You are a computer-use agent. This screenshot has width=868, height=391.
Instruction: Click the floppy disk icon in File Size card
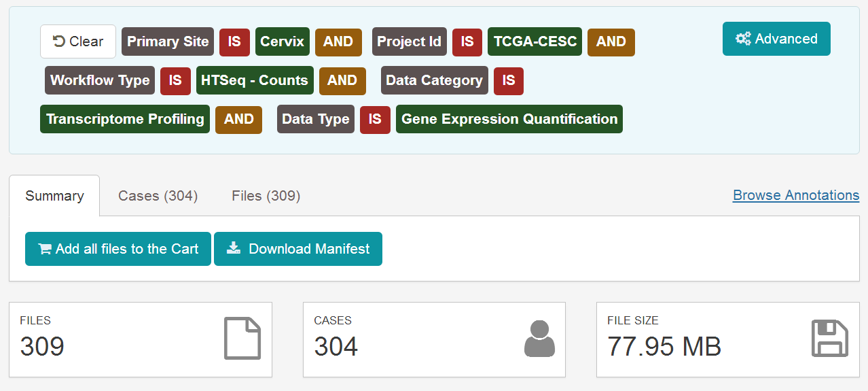[x=830, y=339]
